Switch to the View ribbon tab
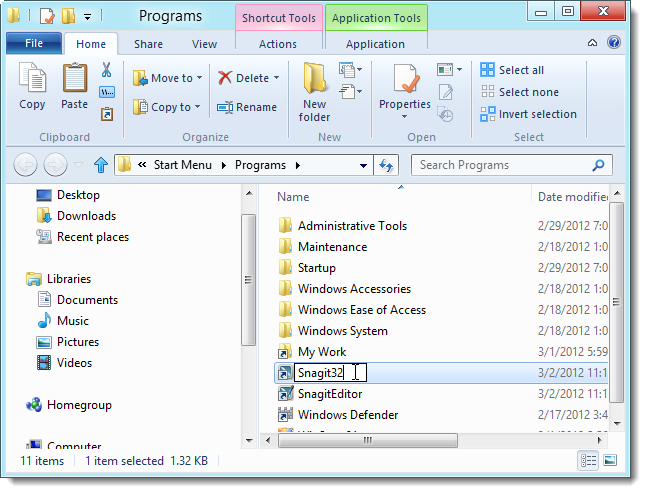Screen dimensions: 646x493 204,44
